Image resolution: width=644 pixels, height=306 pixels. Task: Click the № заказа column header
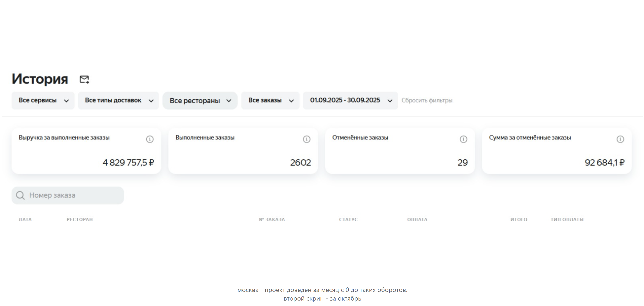[272, 219]
